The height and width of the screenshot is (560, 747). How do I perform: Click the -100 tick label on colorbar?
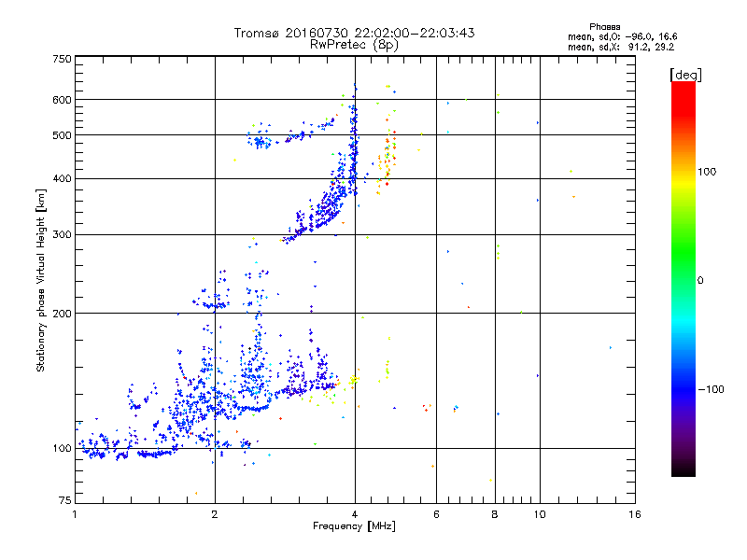(712, 388)
